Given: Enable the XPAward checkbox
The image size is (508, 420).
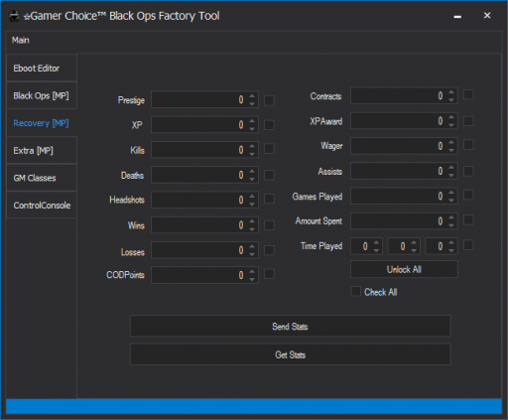Looking at the screenshot, I should 468,121.
